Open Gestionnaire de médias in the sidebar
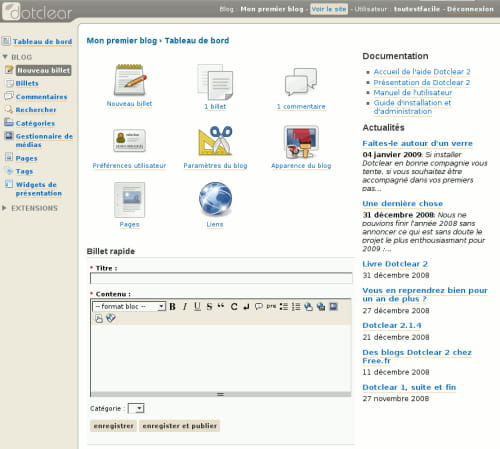 coord(44,140)
